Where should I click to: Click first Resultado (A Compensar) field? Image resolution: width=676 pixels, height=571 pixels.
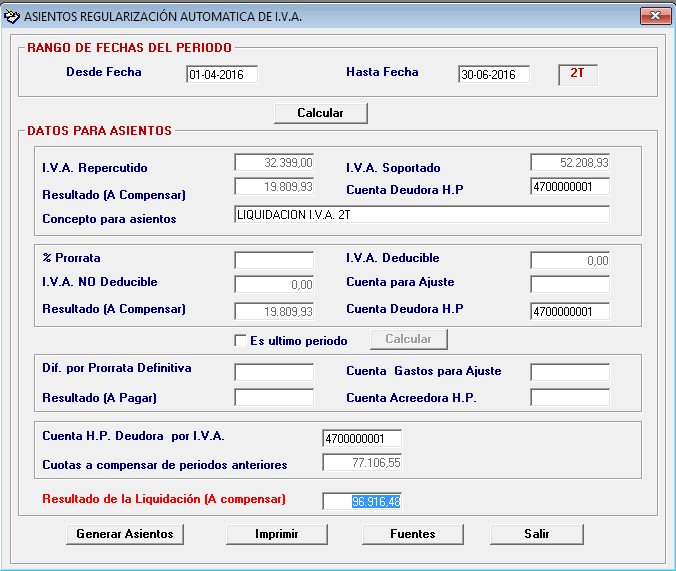pos(274,187)
